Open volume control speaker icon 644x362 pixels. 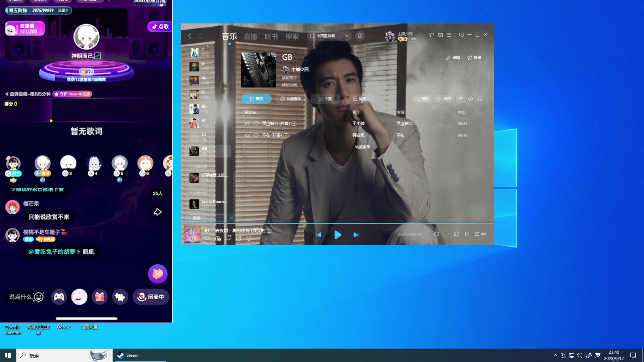[x=437, y=234]
